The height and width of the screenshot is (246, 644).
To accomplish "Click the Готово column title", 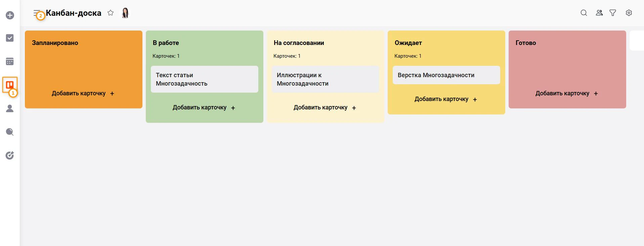I will point(526,43).
